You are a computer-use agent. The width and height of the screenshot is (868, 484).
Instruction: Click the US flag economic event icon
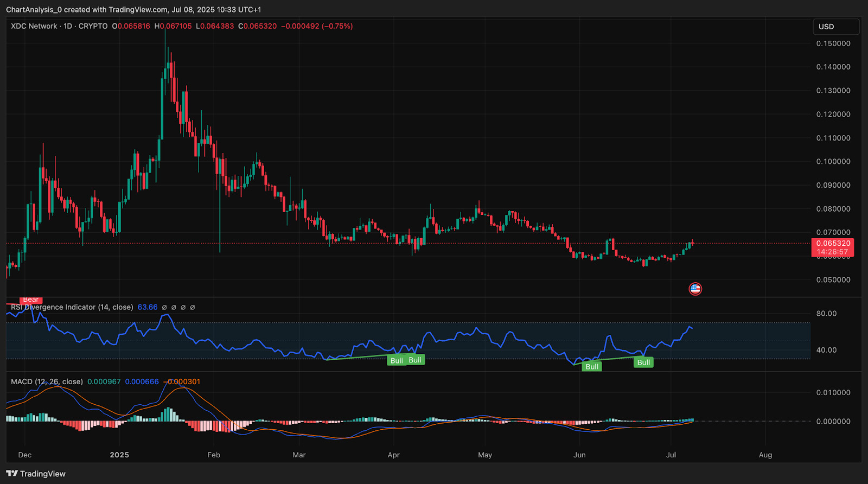695,289
